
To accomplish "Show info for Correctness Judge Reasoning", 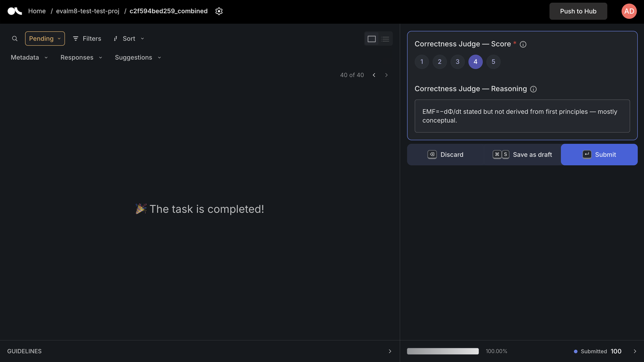I will pos(534,89).
